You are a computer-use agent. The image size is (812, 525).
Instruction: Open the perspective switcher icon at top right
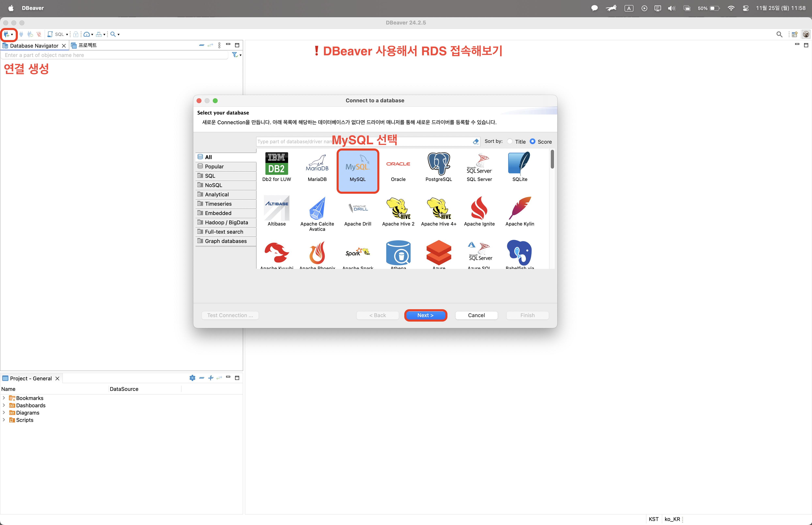[795, 34]
